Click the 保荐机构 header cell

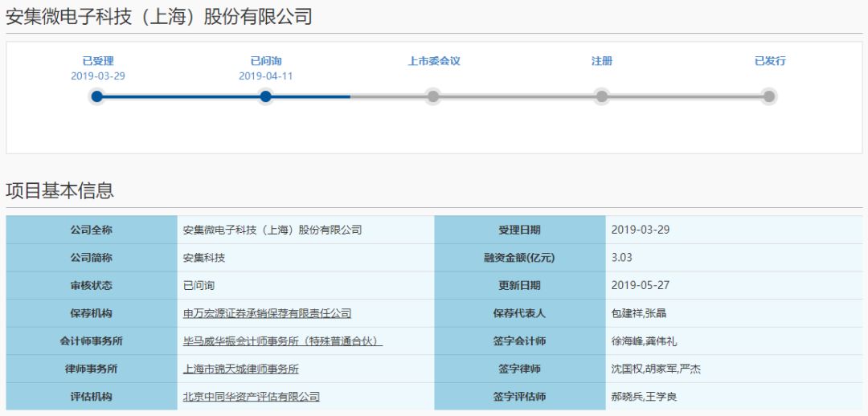[92, 313]
